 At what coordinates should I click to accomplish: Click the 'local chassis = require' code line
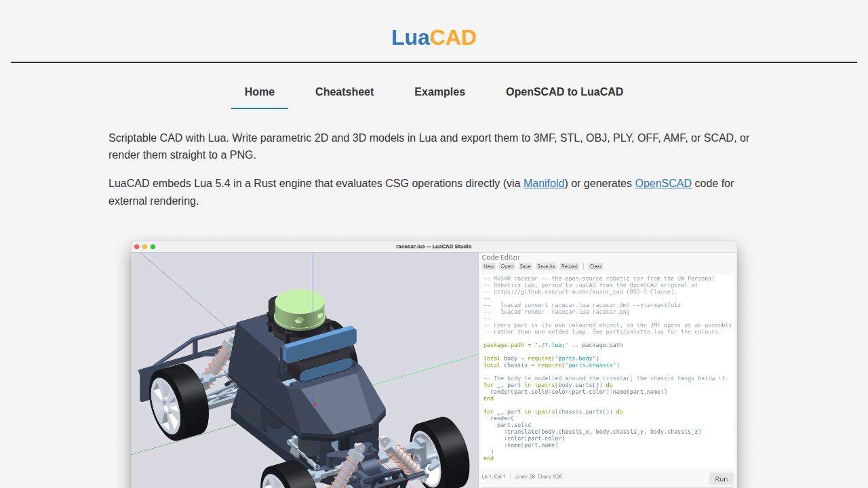point(551,365)
